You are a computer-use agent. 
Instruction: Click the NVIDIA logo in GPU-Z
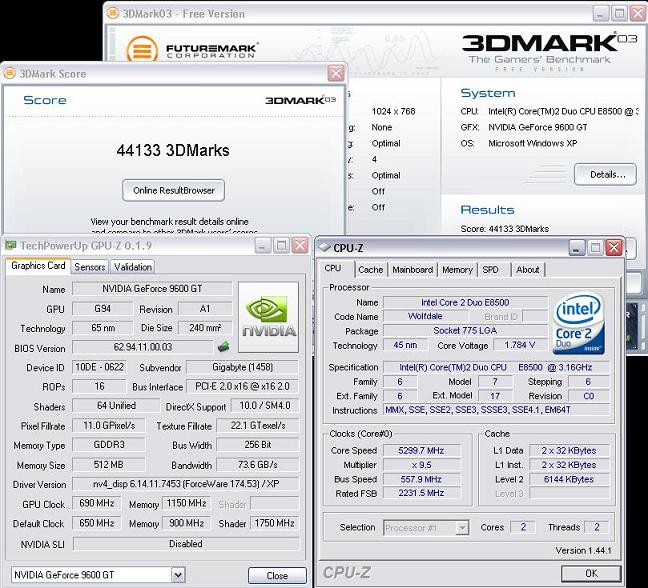[x=269, y=317]
